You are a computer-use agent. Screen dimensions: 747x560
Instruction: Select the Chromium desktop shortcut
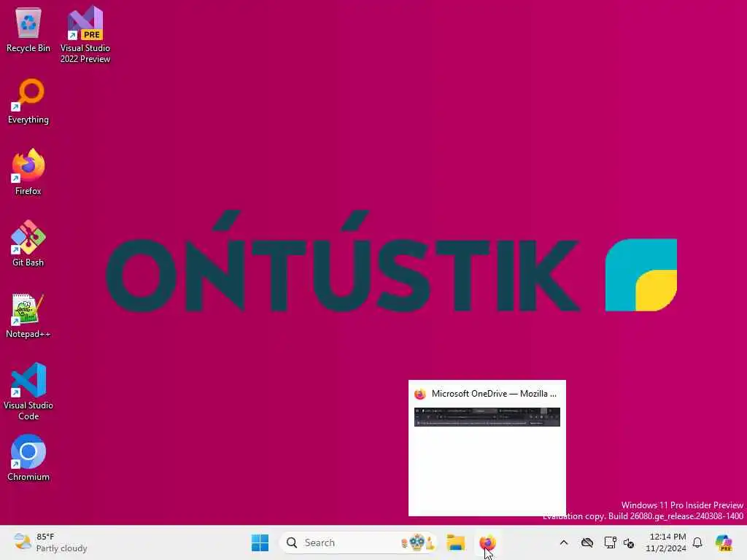point(28,458)
